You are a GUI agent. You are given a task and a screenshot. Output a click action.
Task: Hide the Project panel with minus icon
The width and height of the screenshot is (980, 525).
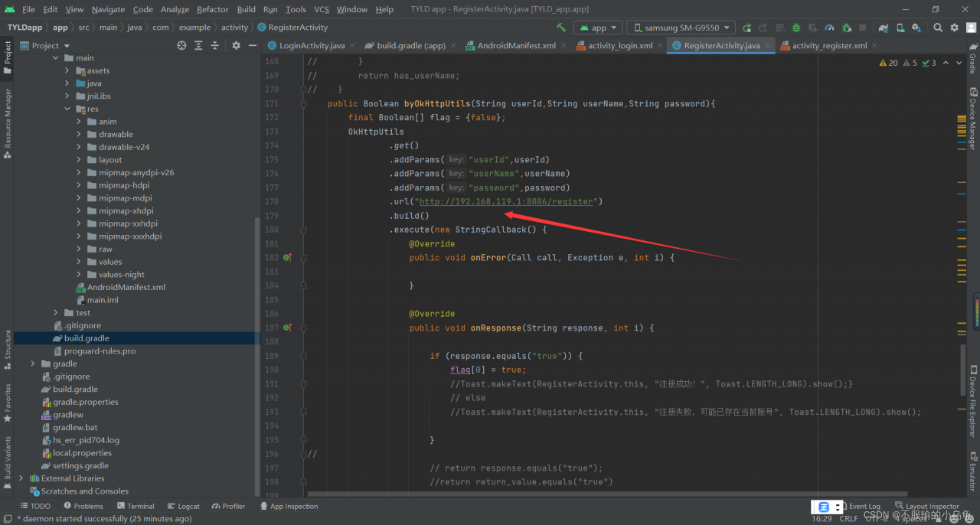253,46
